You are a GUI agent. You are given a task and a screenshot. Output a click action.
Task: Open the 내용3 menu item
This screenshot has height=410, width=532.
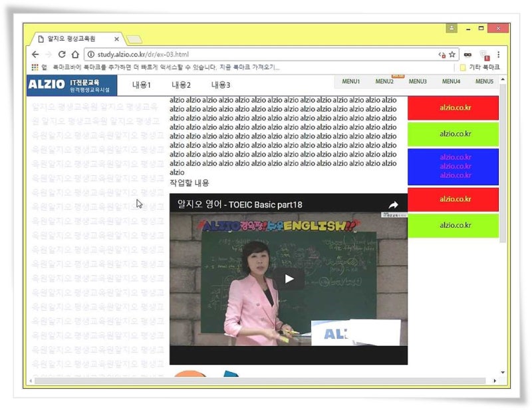click(x=221, y=85)
